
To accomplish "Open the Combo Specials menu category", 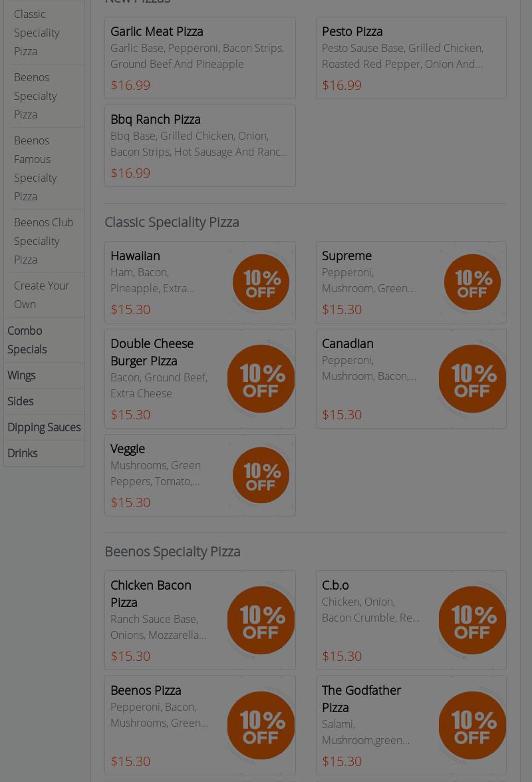I will (27, 339).
